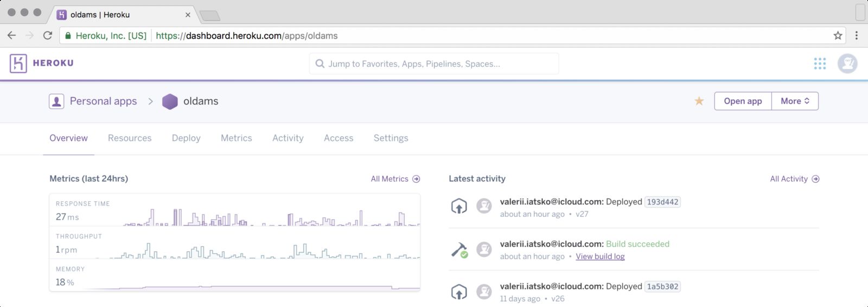The height and width of the screenshot is (307, 868).
Task: Focus the Jump to Favorites search field
Action: pyautogui.click(x=434, y=63)
